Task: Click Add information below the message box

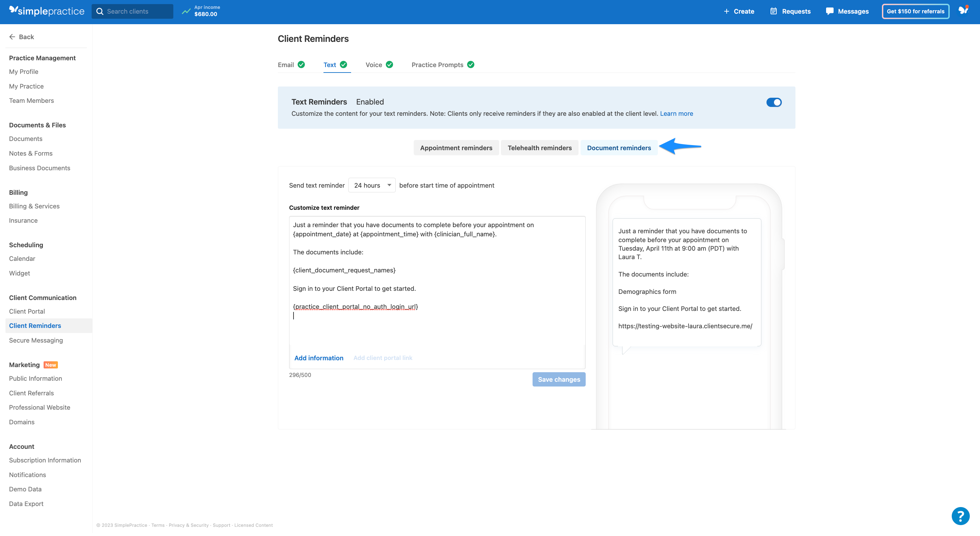Action: click(318, 358)
